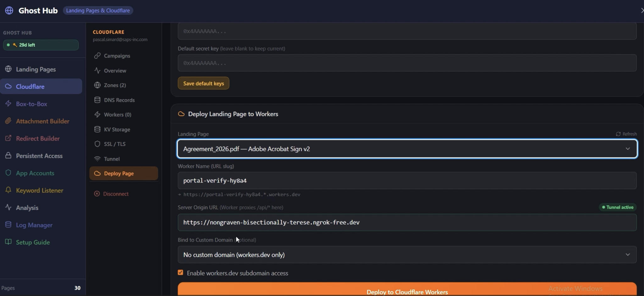
Task: Click Save default keys button
Action: click(x=203, y=83)
